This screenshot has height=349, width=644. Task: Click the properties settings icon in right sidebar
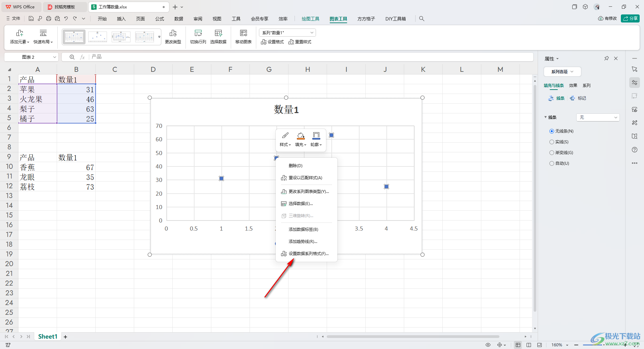pos(635,83)
